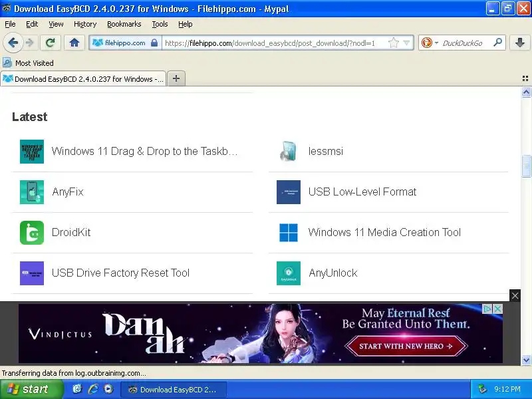Launch Internet Explorer from quick launch
Screen dimensions: 532x399
pyautogui.click(x=93, y=389)
